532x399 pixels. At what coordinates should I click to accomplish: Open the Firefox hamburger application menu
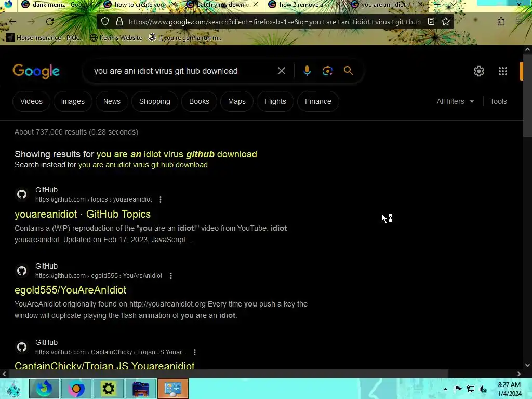(520, 22)
